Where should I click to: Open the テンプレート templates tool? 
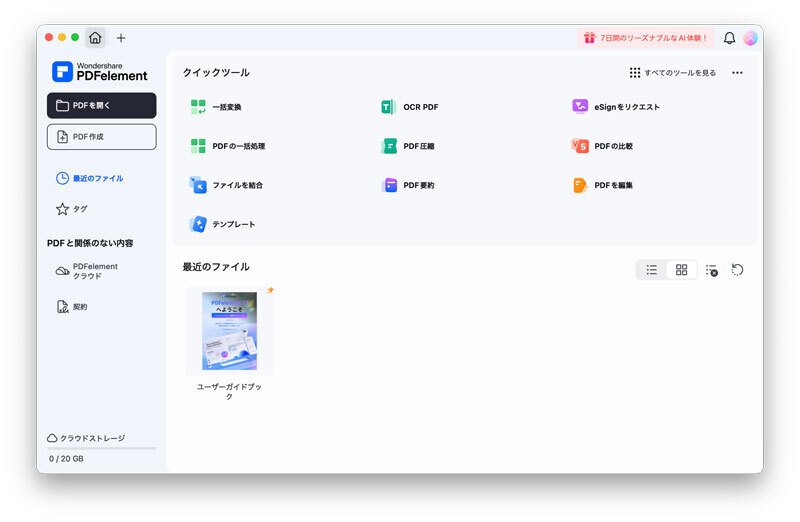[222, 224]
